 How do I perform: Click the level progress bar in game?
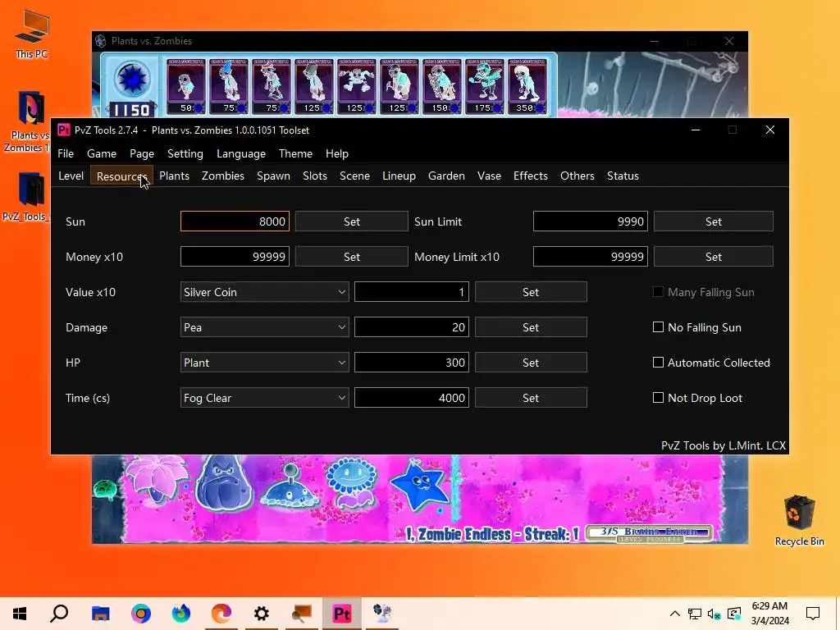(650, 533)
